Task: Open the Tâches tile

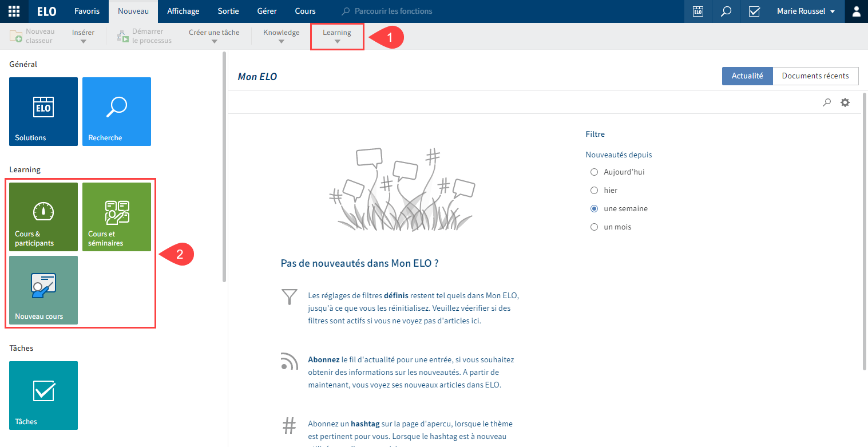Action: 43,395
